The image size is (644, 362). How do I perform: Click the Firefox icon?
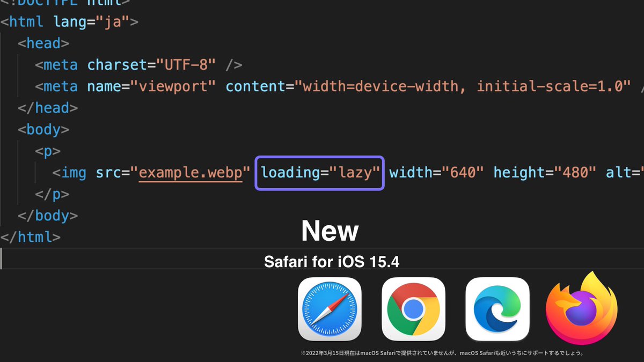[582, 308]
